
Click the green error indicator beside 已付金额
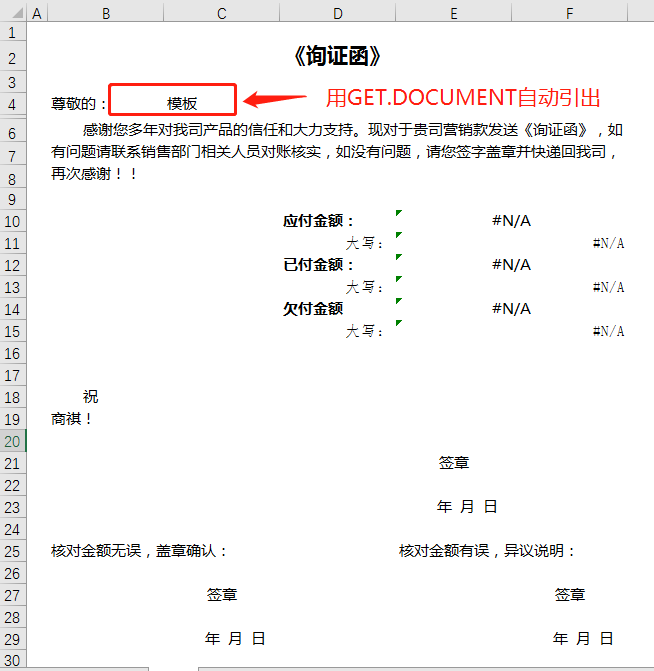[x=399, y=257]
